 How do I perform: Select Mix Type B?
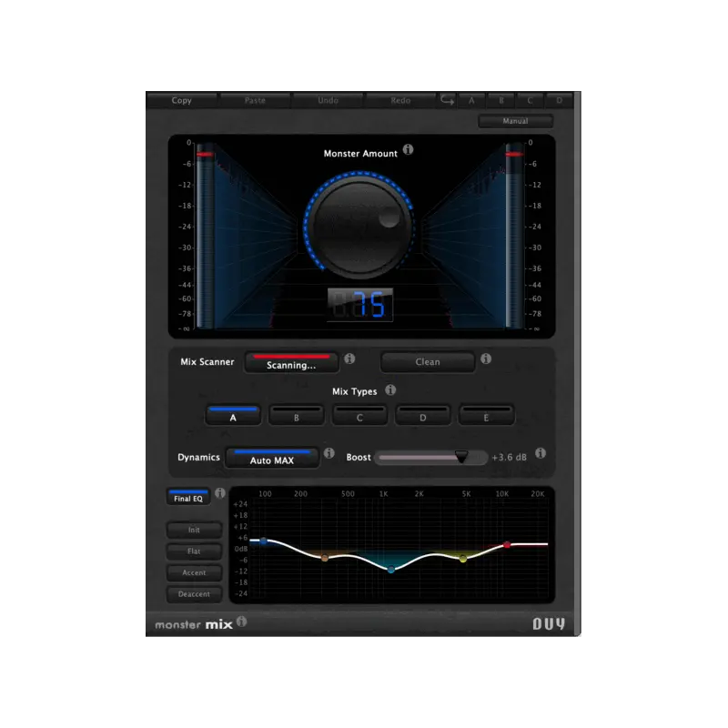pos(297,415)
